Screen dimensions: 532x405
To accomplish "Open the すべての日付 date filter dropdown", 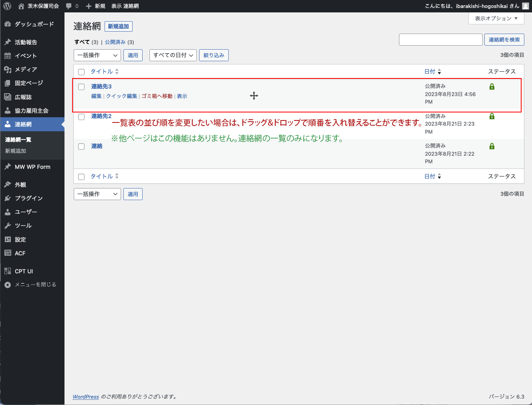I will [x=173, y=55].
